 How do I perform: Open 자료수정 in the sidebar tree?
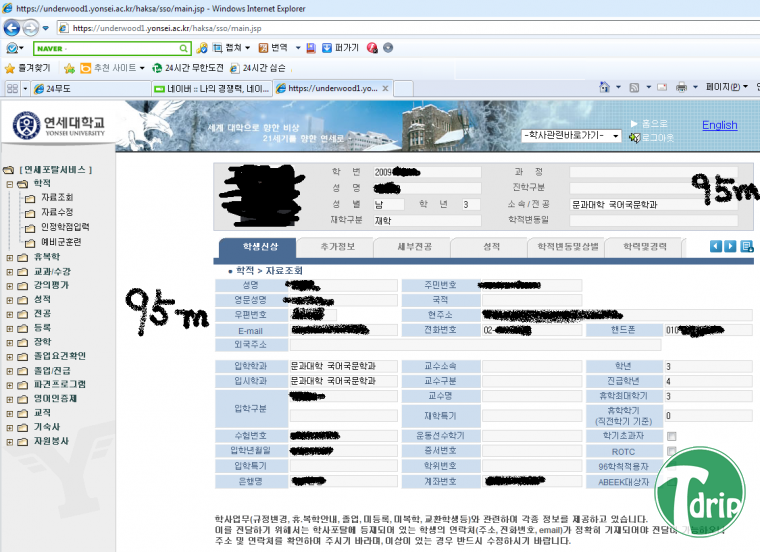tap(57, 212)
